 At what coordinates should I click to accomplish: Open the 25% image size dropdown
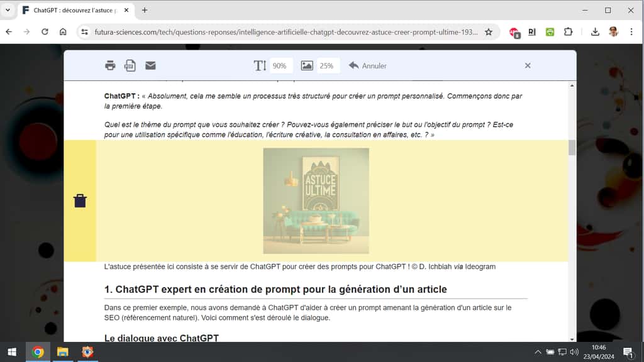328,65
